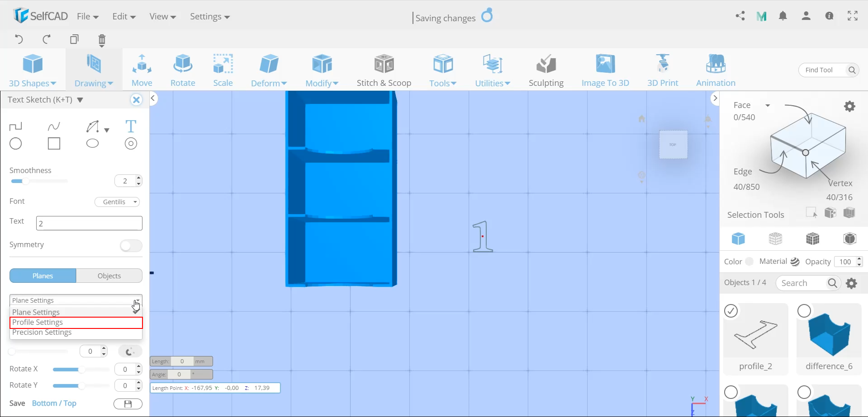Screen dimensions: 868x417
Task: Select the Objects toggle option
Action: [x=109, y=276]
